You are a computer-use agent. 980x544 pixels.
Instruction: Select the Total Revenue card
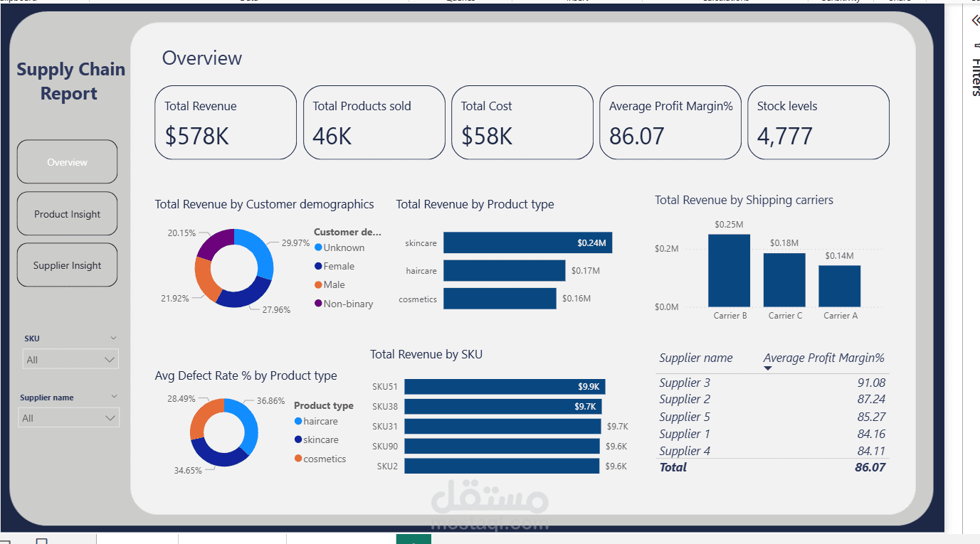(226, 122)
